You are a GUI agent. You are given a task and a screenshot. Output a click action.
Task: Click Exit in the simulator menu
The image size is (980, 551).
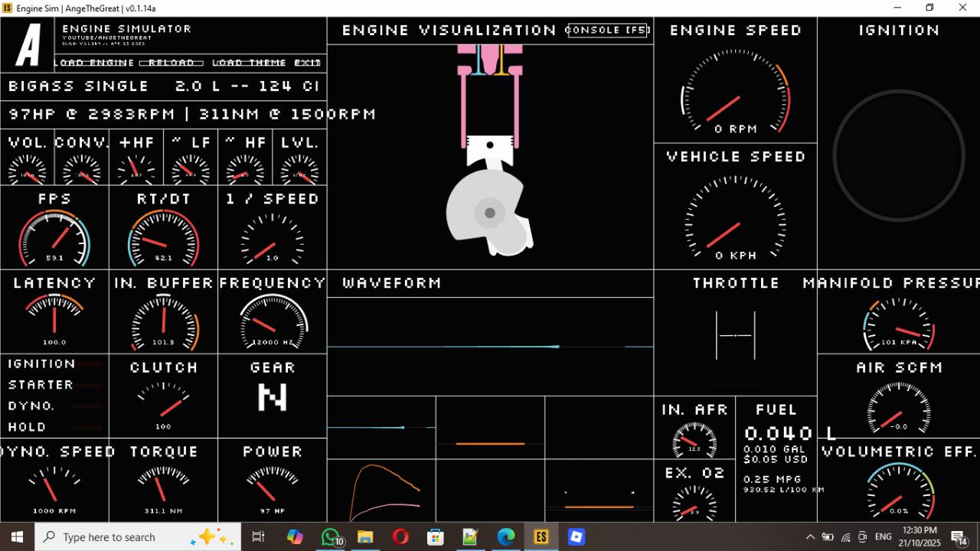tap(307, 63)
